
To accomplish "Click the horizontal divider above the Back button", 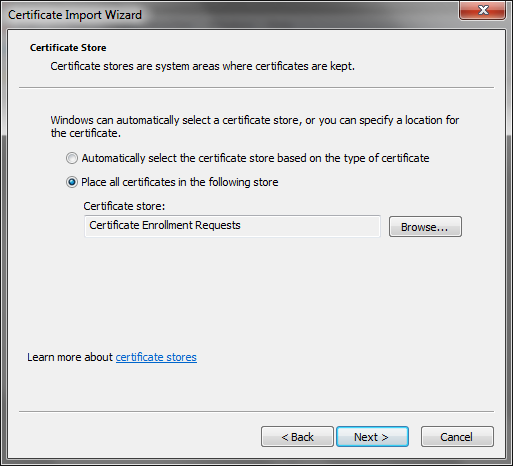I will [x=256, y=412].
